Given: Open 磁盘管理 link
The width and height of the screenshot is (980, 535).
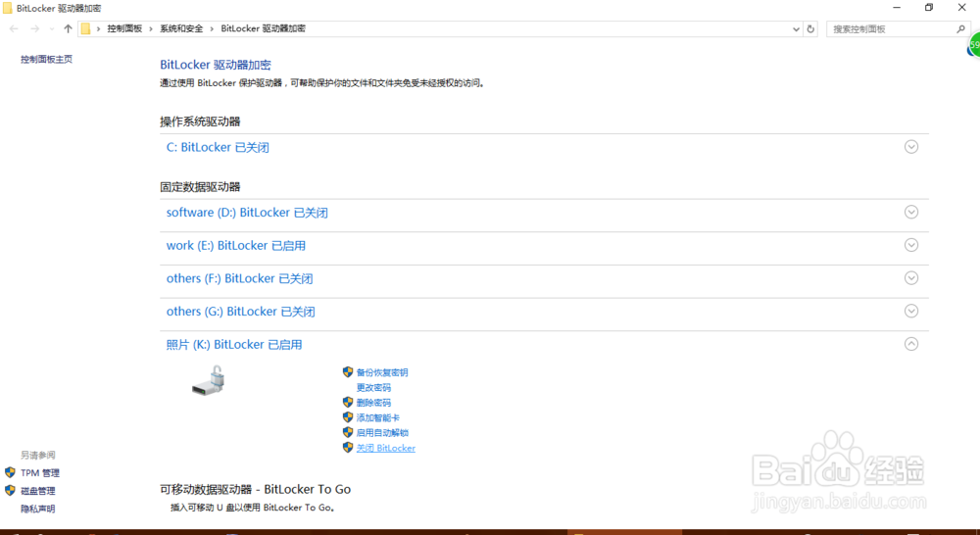Looking at the screenshot, I should pyautogui.click(x=37, y=491).
